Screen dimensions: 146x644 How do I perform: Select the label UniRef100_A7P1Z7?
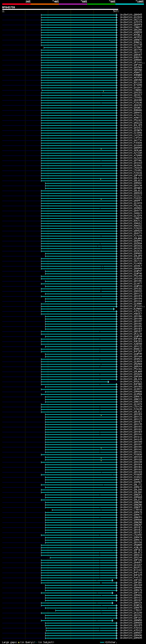[131, 312]
